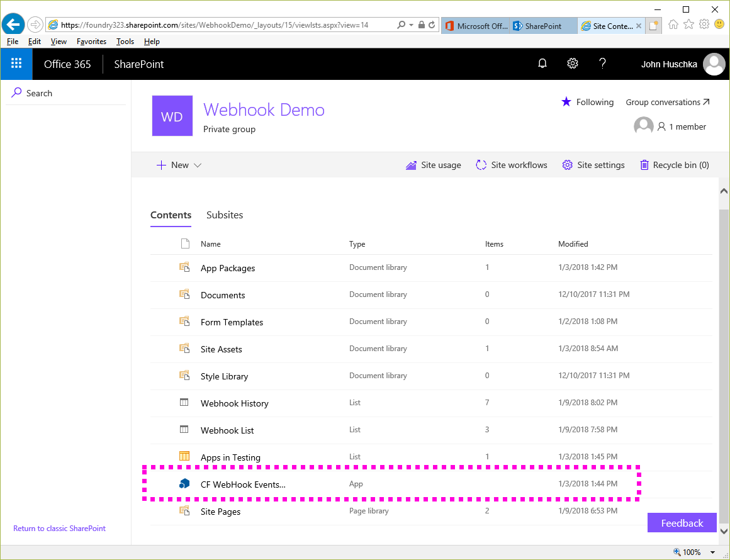Open the zoom level dropdown arrow

[712, 552]
